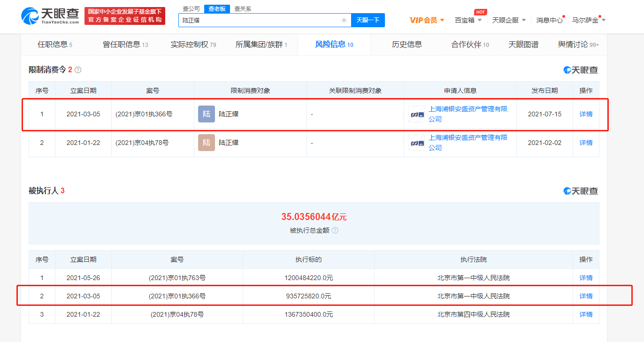Click the 陆 avatar in first restriction row
The width and height of the screenshot is (644, 342).
click(x=206, y=114)
